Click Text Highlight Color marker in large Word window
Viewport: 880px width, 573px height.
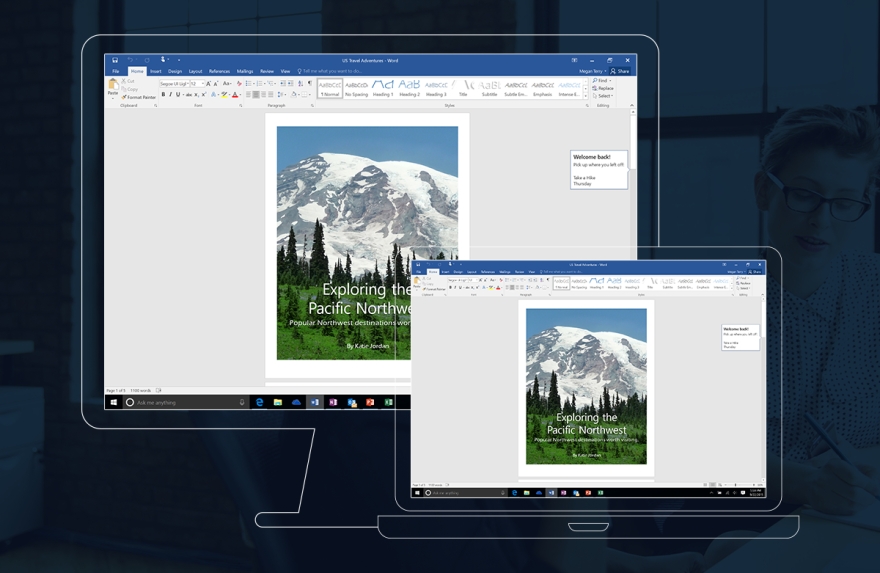click(x=224, y=94)
